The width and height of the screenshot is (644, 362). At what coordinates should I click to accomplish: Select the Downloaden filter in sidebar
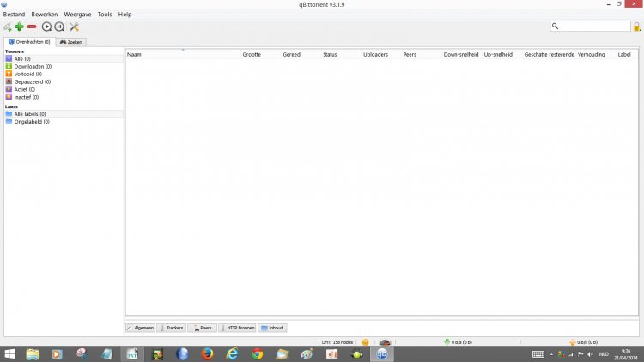[x=32, y=66]
